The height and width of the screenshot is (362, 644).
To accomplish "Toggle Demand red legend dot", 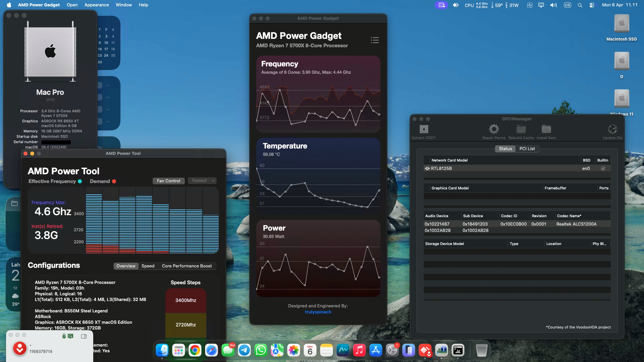I will pos(114,181).
